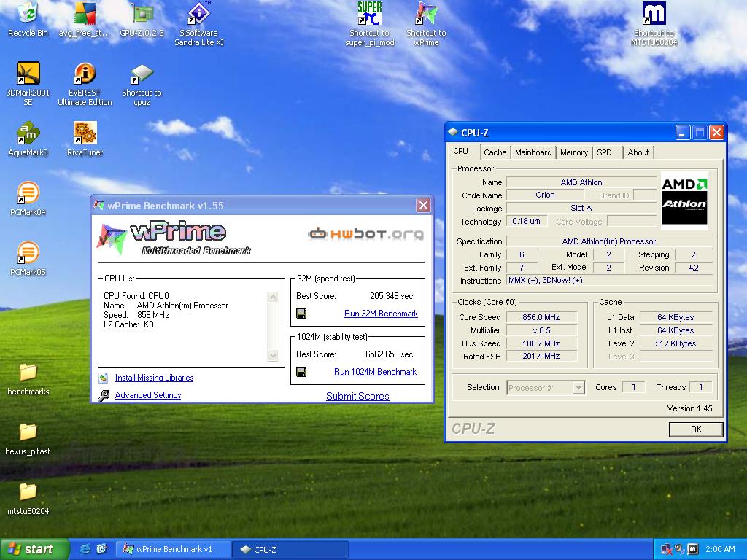Click the Core Speed value 856.0 MHz

tap(541, 317)
